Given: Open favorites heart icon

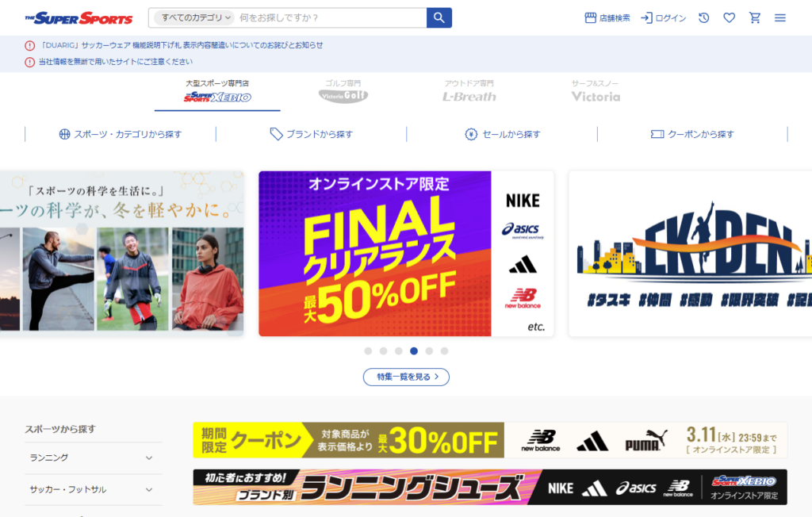Looking at the screenshot, I should pos(730,17).
